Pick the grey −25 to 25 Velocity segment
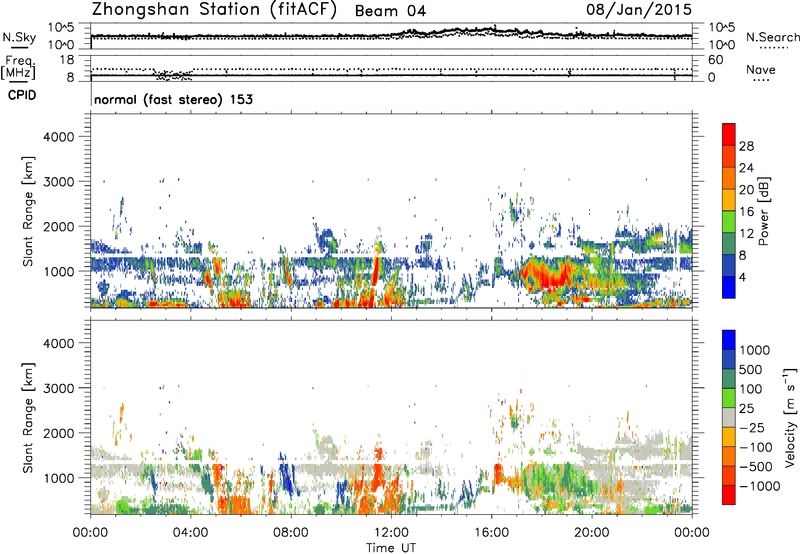 [x=729, y=418]
